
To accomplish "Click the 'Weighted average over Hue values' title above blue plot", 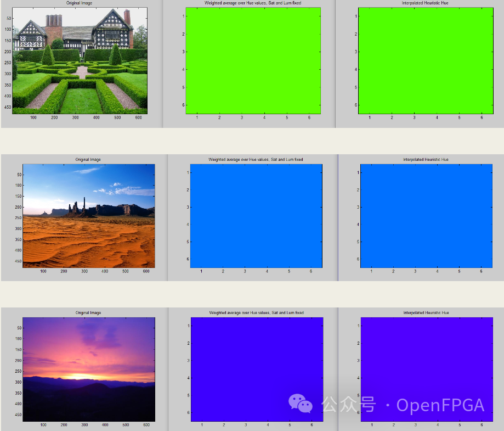I will tap(256, 159).
